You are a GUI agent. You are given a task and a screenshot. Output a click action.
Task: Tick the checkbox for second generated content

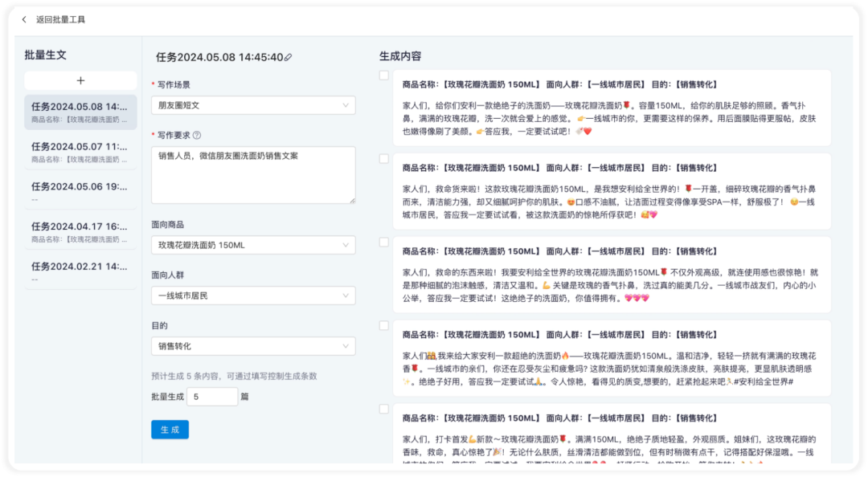(383, 159)
